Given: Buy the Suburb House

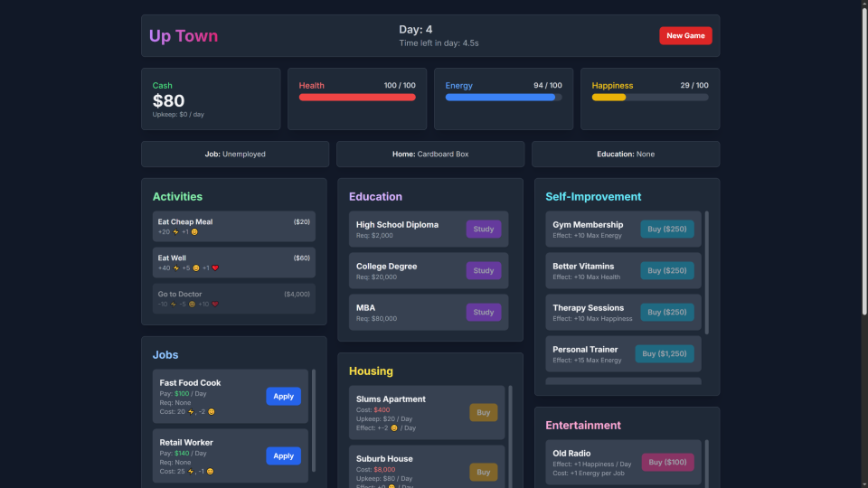Looking at the screenshot, I should pyautogui.click(x=483, y=472).
